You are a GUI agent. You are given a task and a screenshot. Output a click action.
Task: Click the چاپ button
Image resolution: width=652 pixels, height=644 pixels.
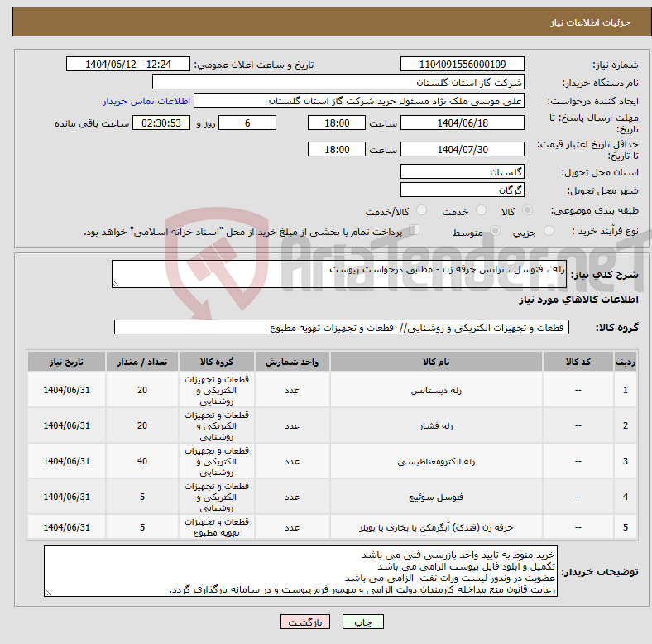point(362,622)
